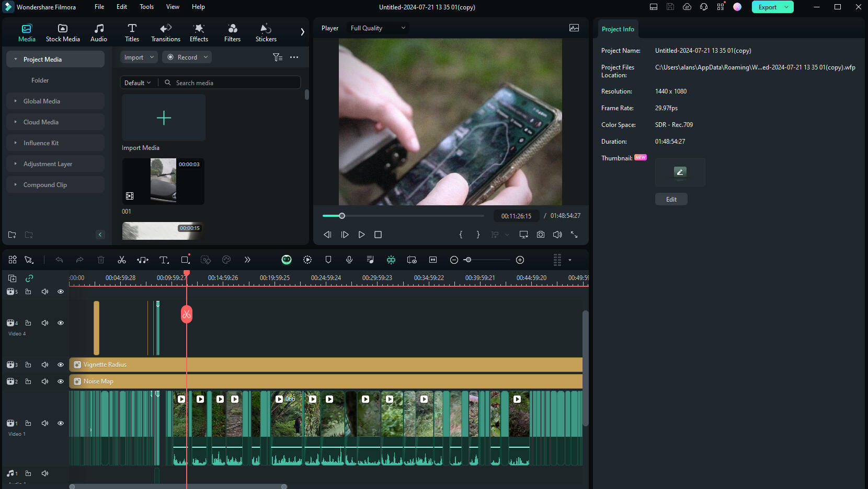This screenshot has height=489, width=868.
Task: Click the Edit thumbnail button
Action: tap(671, 199)
